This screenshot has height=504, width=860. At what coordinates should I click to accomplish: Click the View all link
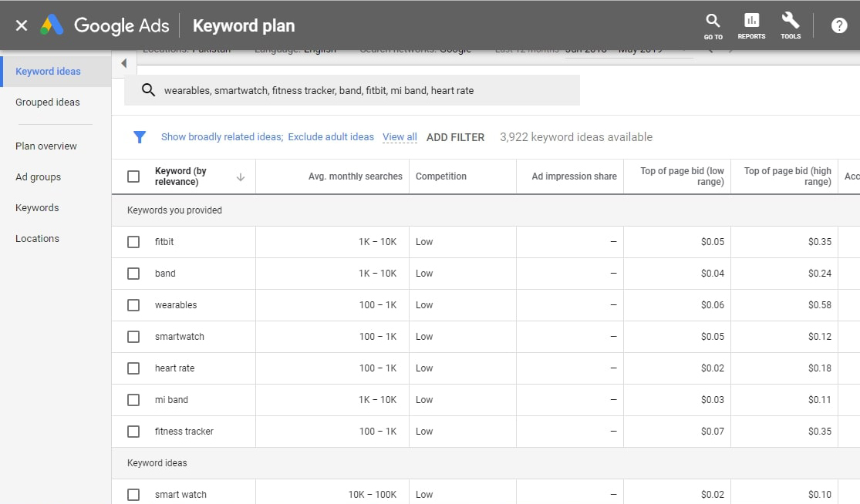point(400,137)
